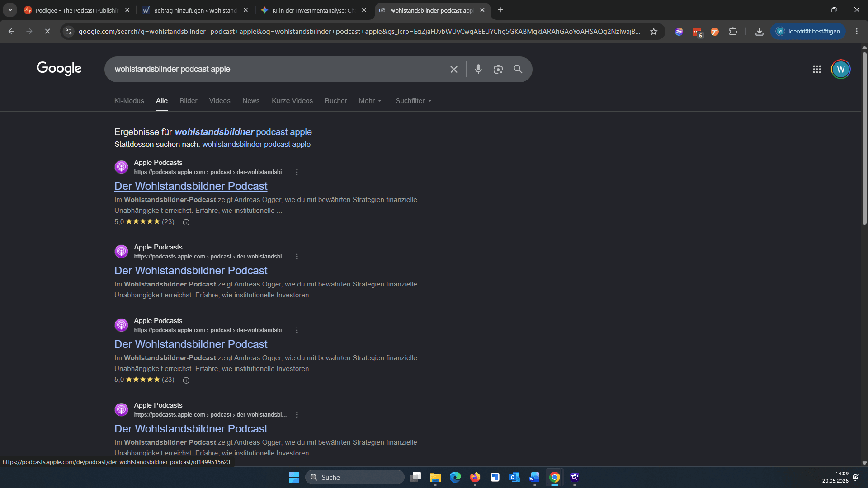
Task: Open Chrome three-dot menu
Action: coord(857,31)
